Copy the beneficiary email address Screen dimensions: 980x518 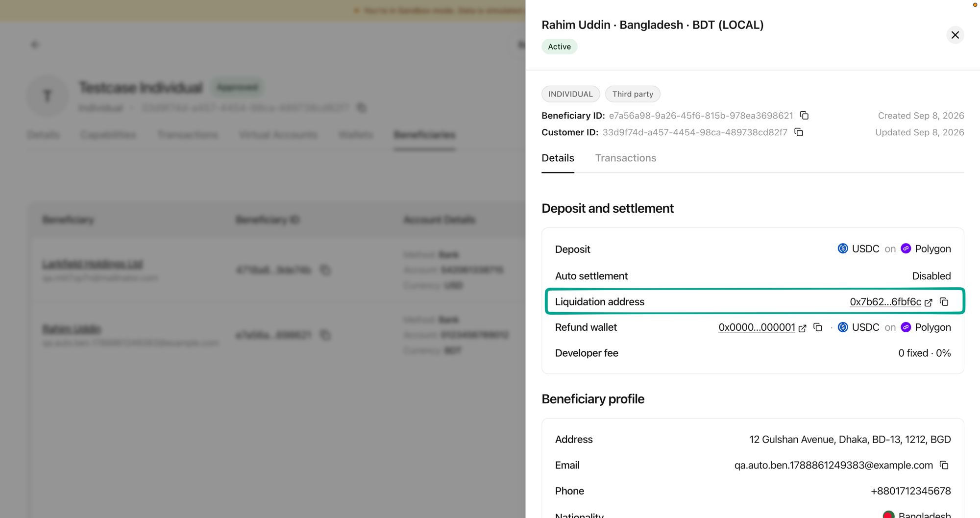coord(944,465)
